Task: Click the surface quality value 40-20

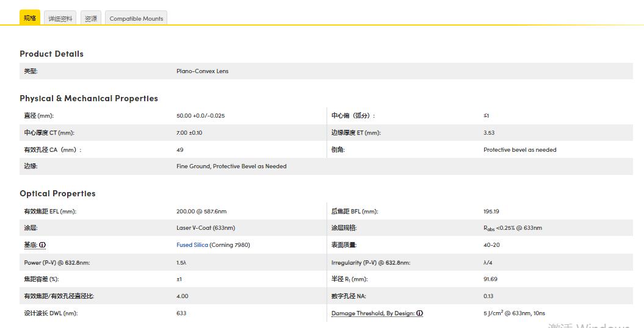Action: 491,245
